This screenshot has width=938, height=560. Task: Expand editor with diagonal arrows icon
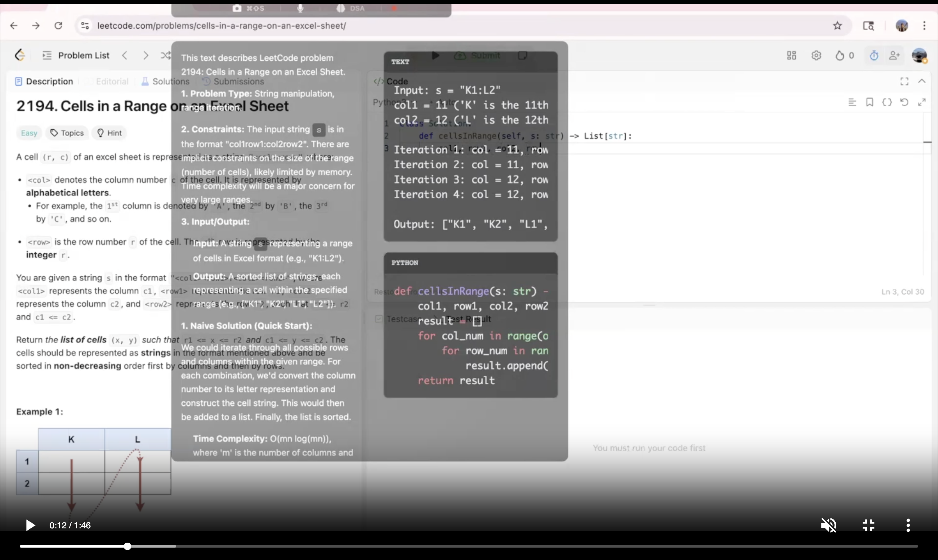click(x=922, y=102)
